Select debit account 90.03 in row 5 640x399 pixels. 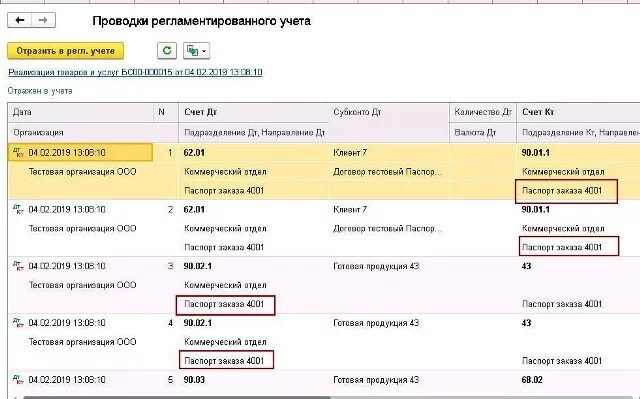click(194, 379)
